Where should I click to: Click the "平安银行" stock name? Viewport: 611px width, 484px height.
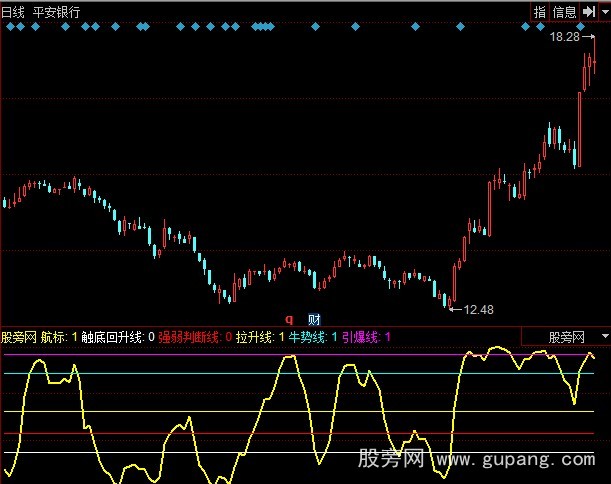click(x=58, y=12)
